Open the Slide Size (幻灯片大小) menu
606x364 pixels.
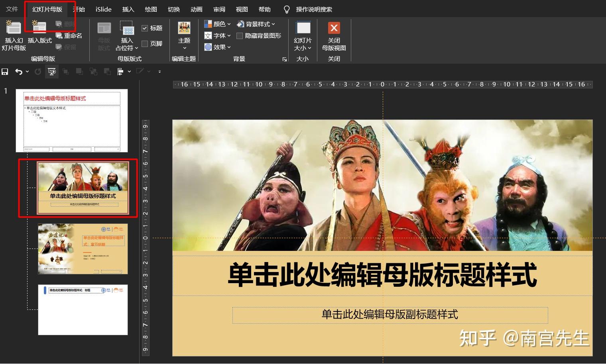pyautogui.click(x=303, y=35)
